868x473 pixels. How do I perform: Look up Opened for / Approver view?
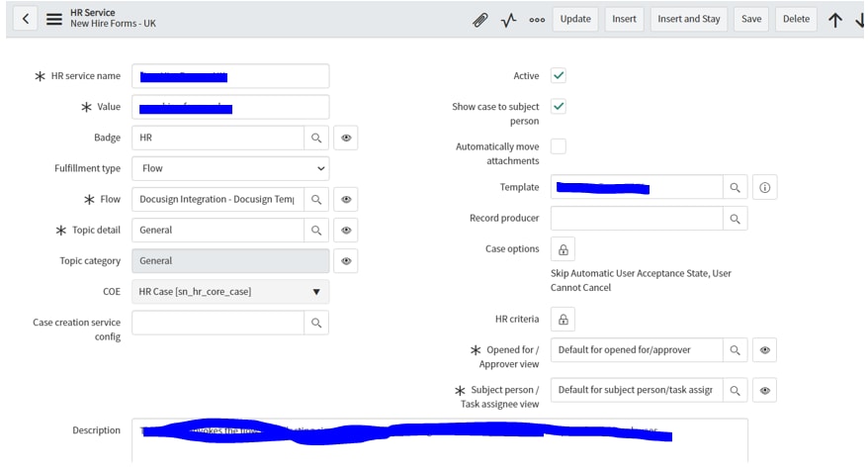[x=736, y=350]
